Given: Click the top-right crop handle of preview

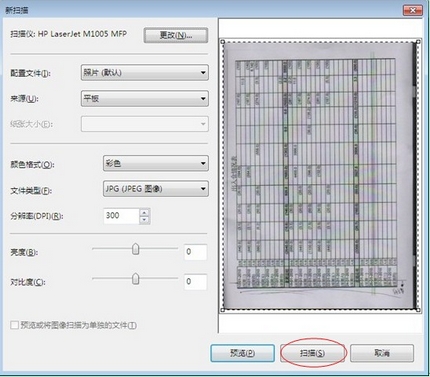Looking at the screenshot, I should click(x=418, y=42).
